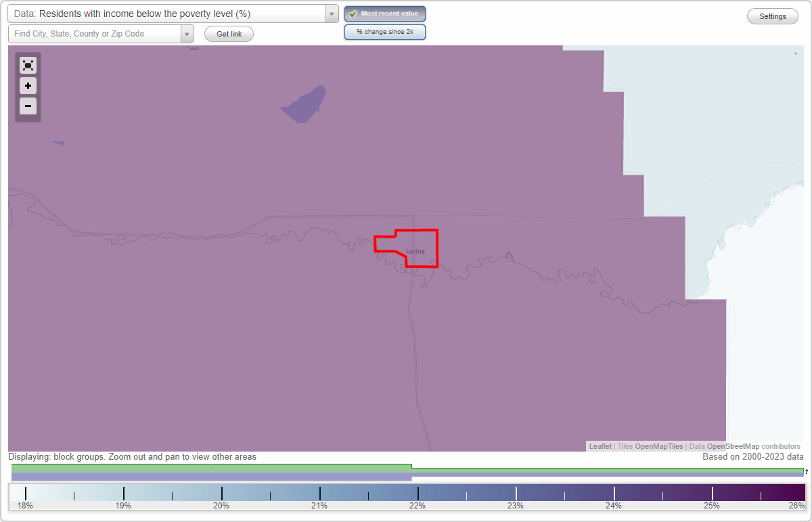Click the purple histogram bar

click(211, 477)
